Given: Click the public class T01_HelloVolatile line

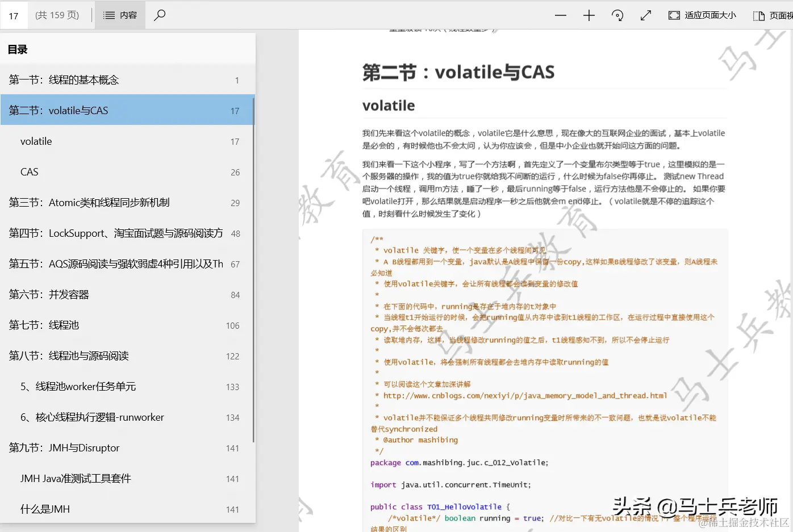Looking at the screenshot, I should [x=440, y=507].
